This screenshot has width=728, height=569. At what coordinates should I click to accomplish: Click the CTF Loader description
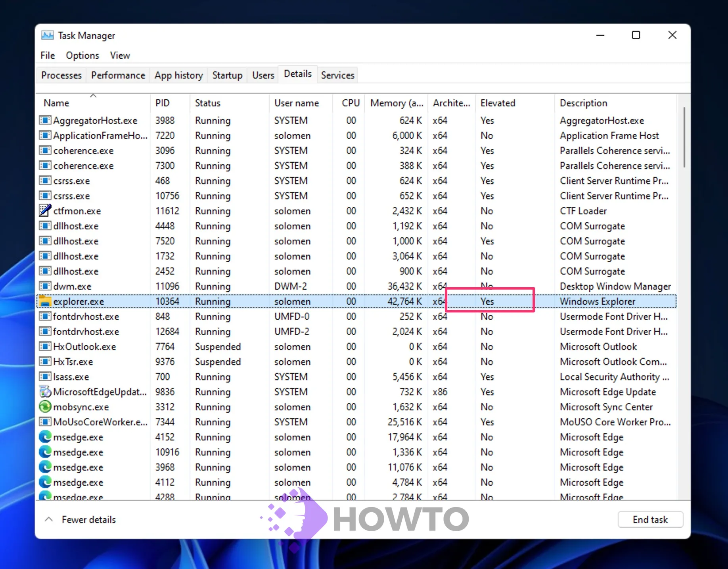583,211
